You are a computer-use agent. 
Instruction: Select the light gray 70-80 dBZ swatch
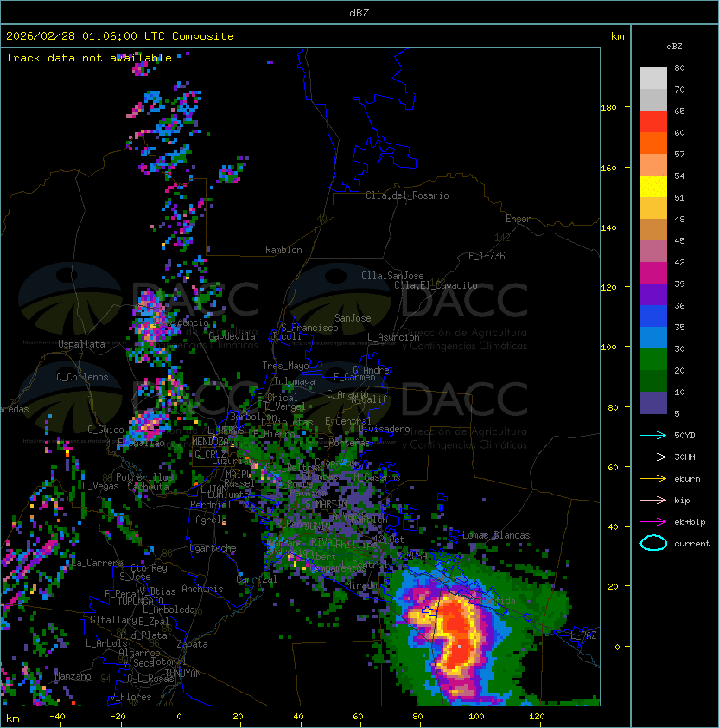tap(653, 79)
